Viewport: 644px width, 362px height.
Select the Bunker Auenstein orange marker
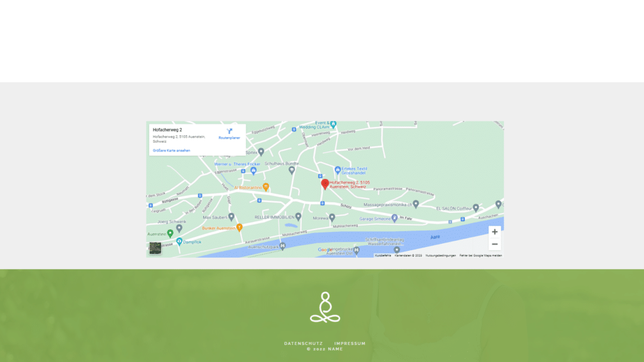[239, 228]
